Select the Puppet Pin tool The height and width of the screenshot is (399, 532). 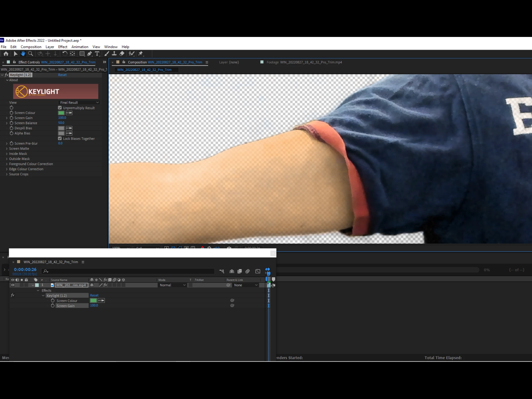[x=141, y=54]
